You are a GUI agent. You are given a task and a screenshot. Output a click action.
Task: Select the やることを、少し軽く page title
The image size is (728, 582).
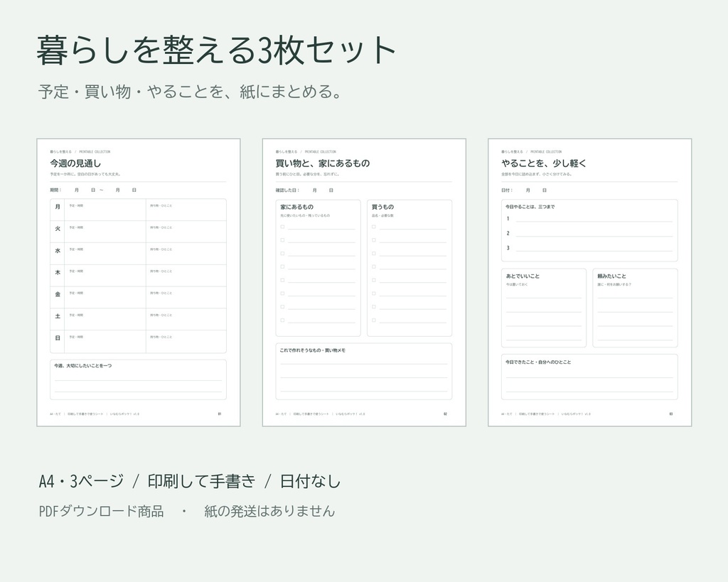[544, 163]
